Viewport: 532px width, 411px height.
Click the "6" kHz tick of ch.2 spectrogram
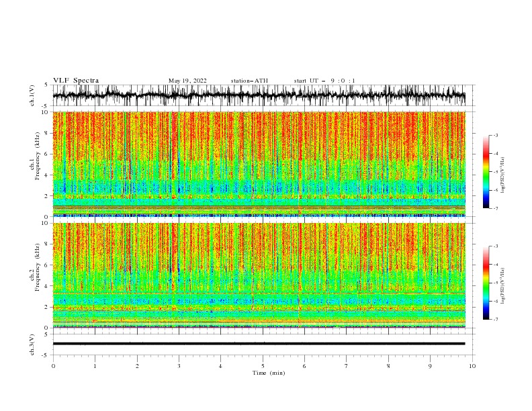tap(46, 265)
